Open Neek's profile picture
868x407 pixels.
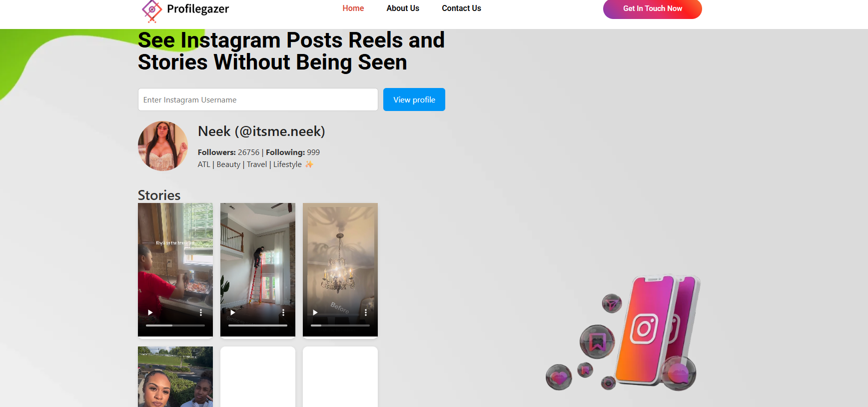click(x=163, y=146)
